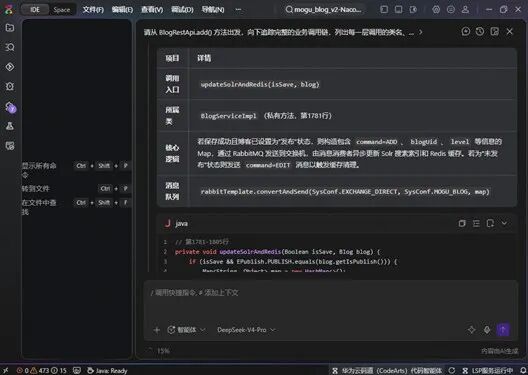Open the user account icon in title bar
The image size is (528, 375).
(x=465, y=9)
